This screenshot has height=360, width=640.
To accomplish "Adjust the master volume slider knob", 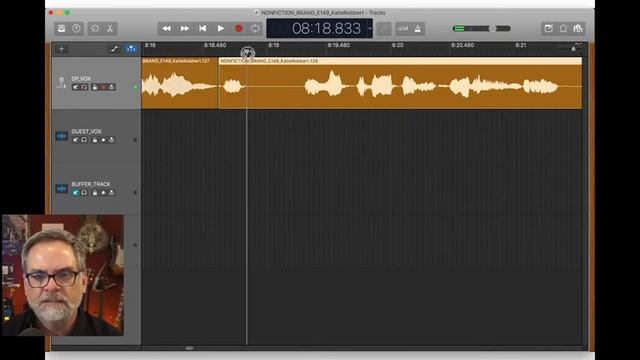I will tap(493, 28).
